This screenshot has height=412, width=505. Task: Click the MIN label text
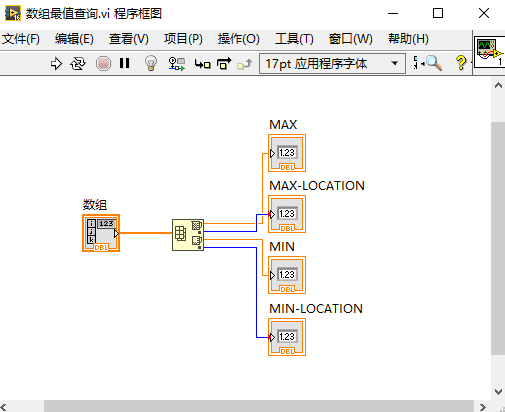282,247
